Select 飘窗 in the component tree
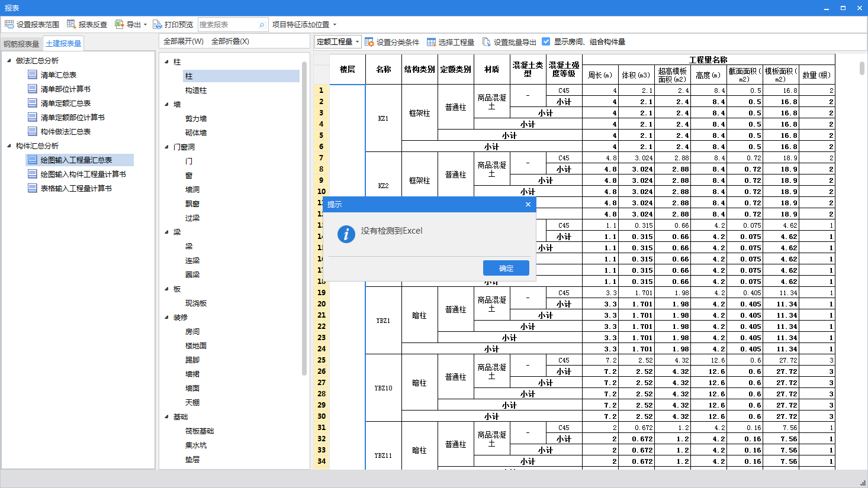Image resolution: width=868 pixels, height=488 pixels. pos(192,203)
